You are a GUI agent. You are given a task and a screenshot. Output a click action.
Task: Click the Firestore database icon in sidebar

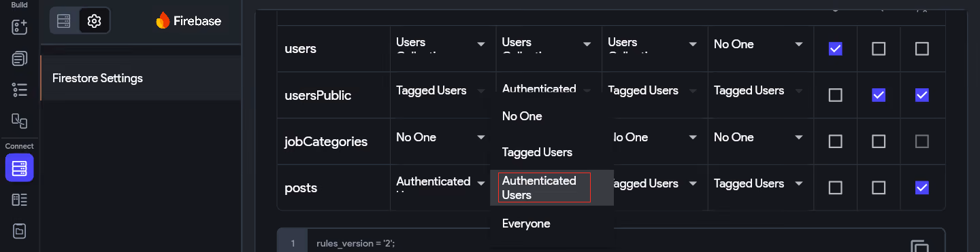tap(19, 167)
